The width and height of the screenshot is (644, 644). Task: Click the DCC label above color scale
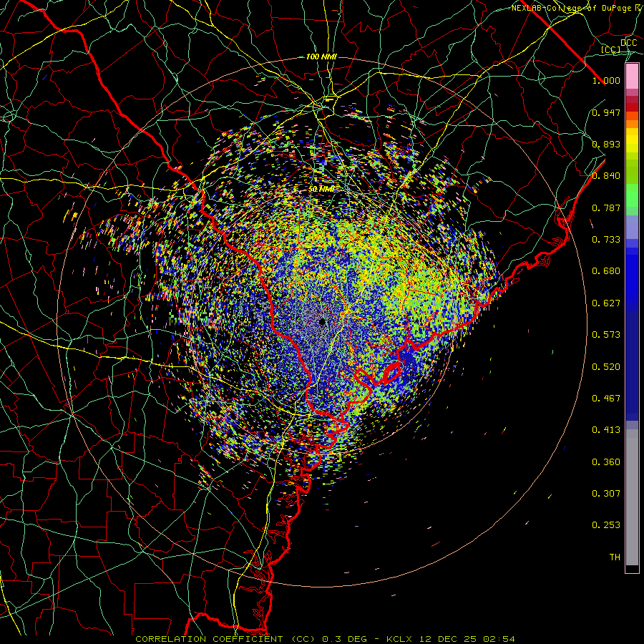pyautogui.click(x=628, y=43)
